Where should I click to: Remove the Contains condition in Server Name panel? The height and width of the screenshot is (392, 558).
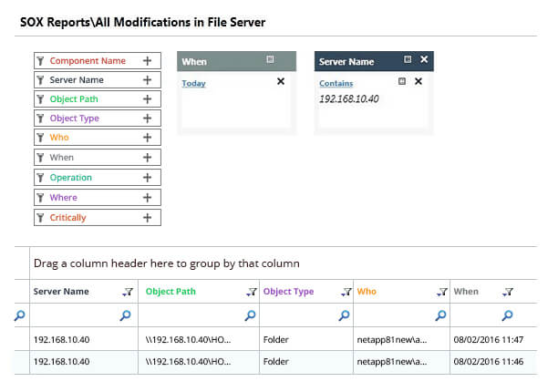[x=418, y=81]
